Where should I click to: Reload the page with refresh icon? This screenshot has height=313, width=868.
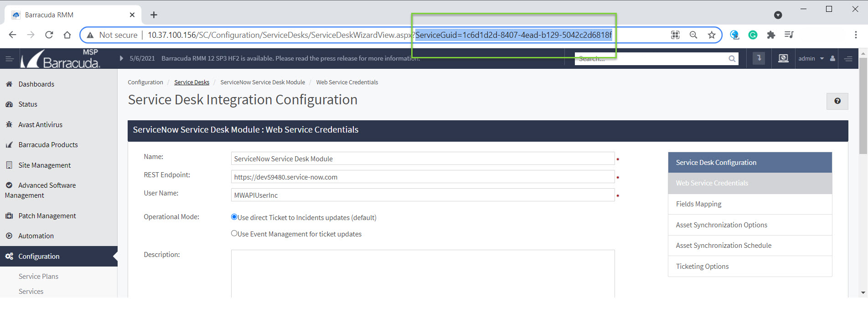tap(49, 35)
